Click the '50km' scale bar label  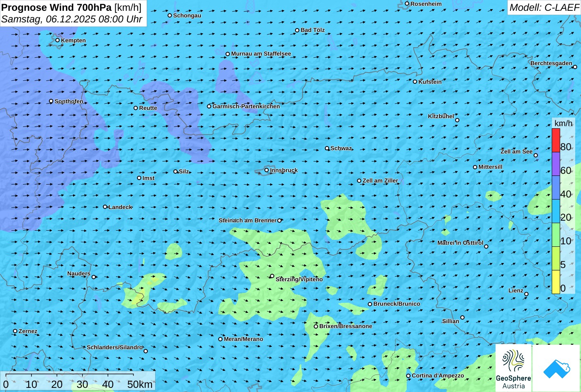click(x=140, y=384)
